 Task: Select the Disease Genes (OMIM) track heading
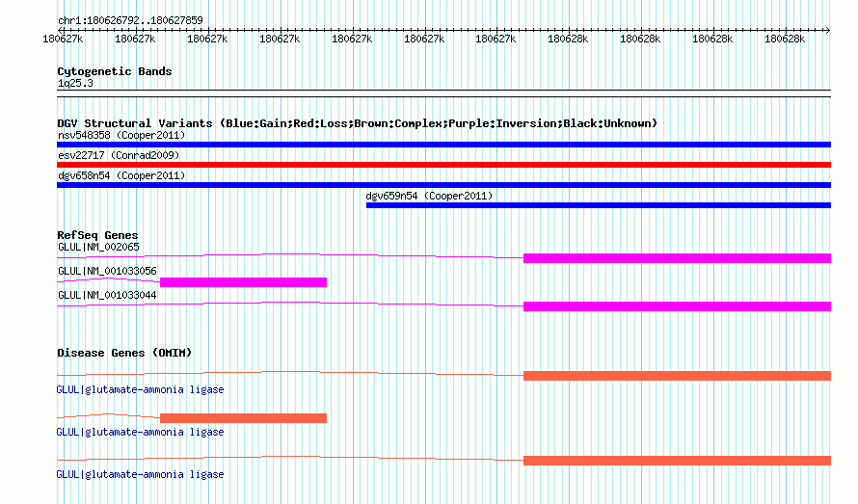124,353
